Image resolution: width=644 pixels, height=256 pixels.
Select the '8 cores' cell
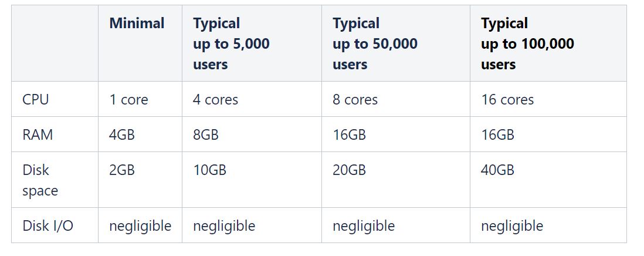355,99
